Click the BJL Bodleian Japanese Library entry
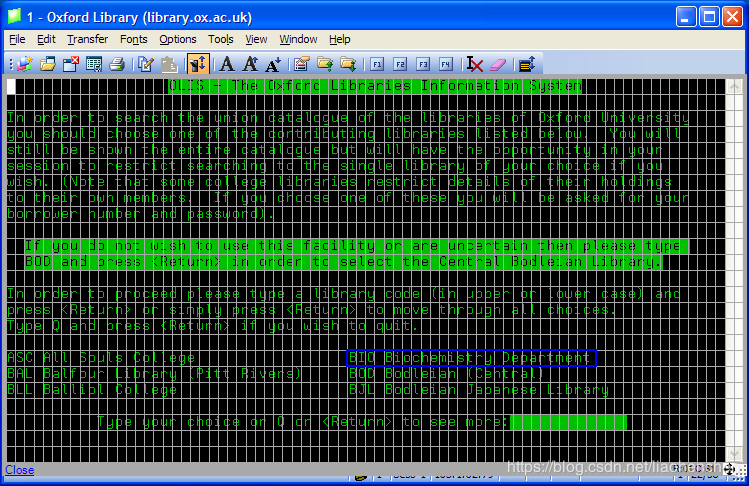Image resolution: width=749 pixels, height=486 pixels. click(x=479, y=390)
